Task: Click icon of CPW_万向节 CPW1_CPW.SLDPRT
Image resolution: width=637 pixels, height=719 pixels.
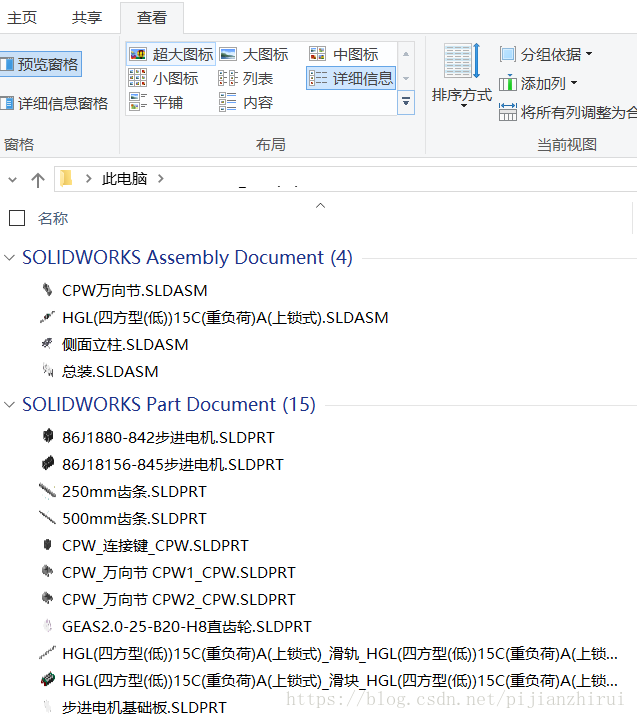Action: coord(47,571)
